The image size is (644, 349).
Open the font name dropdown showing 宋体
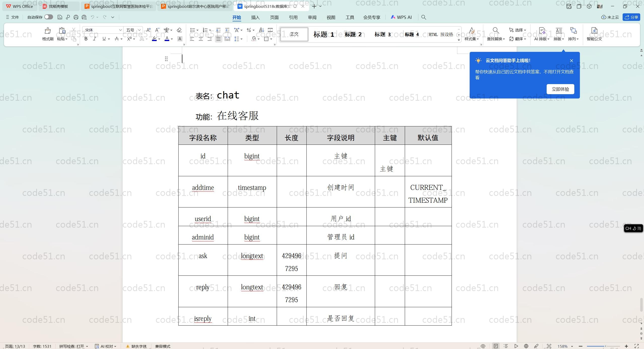120,30
